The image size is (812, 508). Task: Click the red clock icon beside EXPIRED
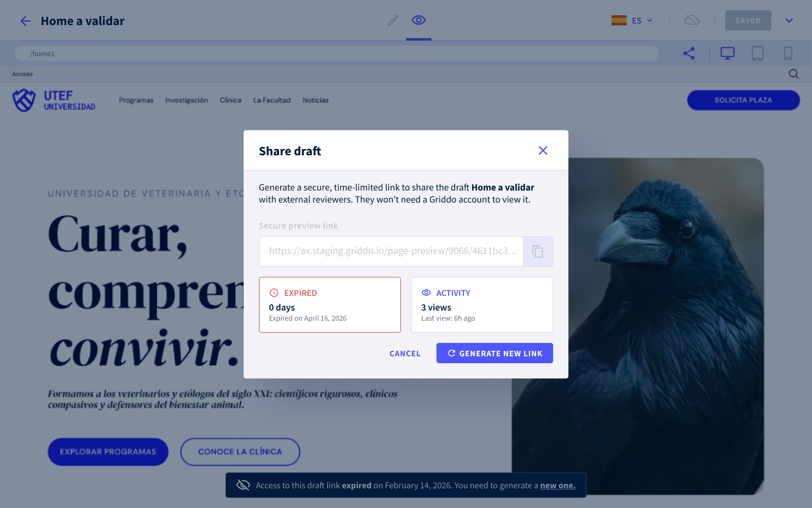pos(274,293)
